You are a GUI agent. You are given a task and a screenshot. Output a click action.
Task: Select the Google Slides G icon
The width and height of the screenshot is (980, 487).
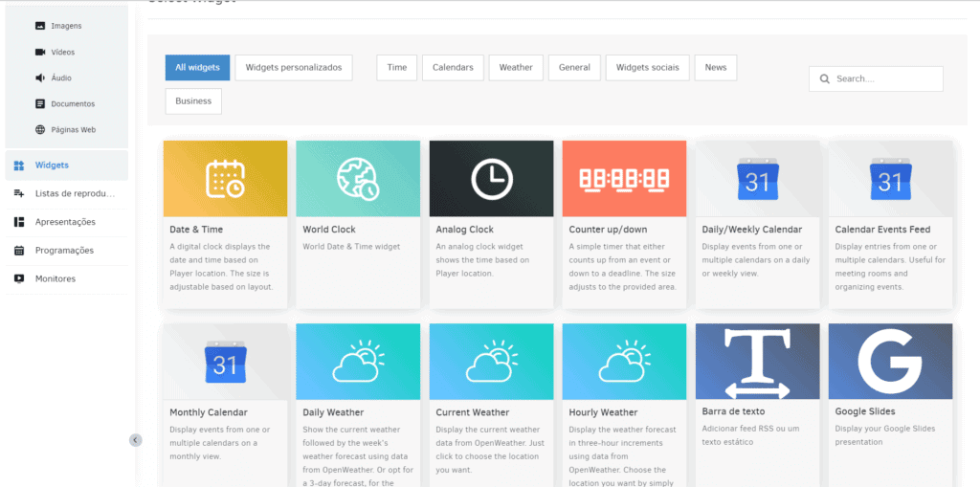891,362
